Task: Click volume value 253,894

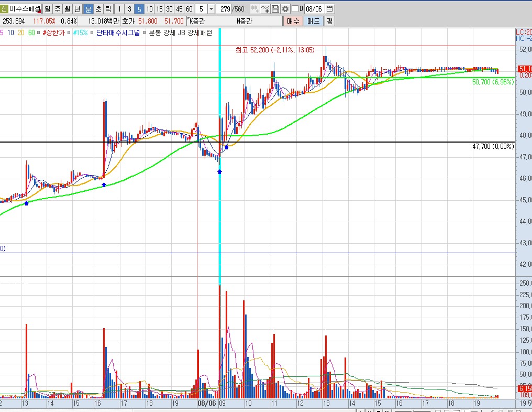Action: point(14,21)
